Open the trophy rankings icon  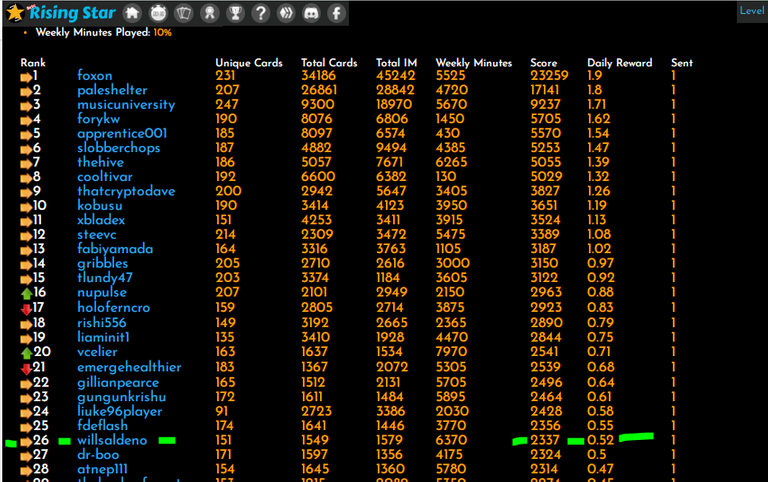(x=235, y=13)
